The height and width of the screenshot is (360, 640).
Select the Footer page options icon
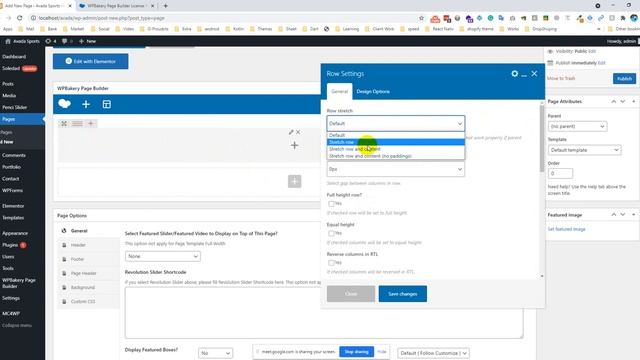pyautogui.click(x=64, y=259)
